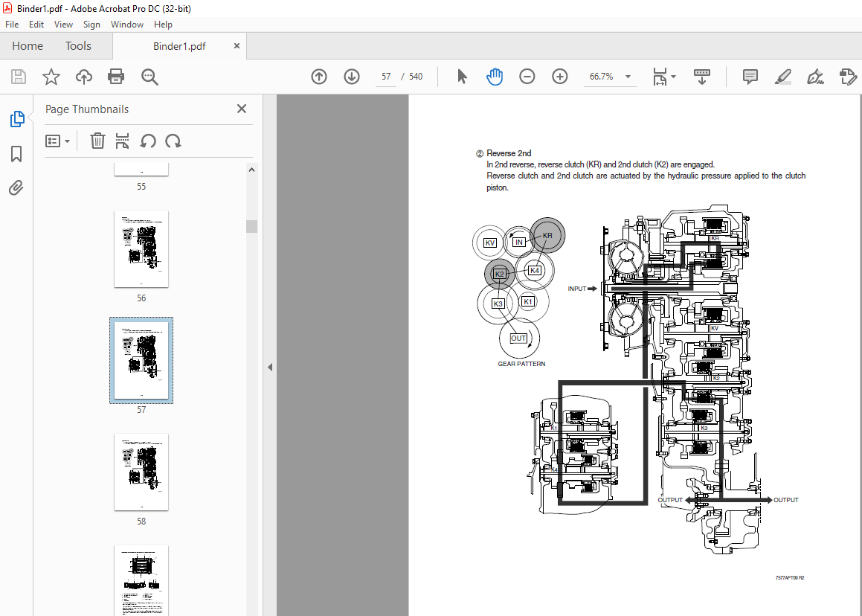Open the View menu
Screen dimensions: 862x616
coord(63,25)
